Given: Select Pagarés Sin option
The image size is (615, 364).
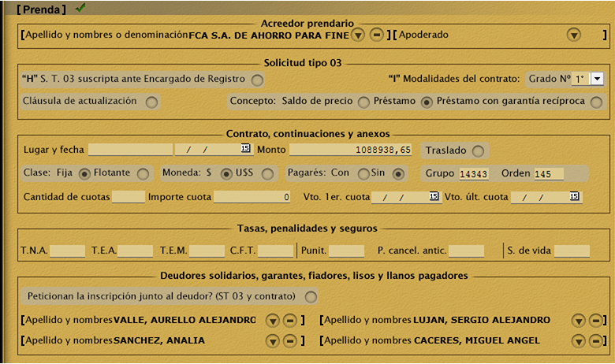Looking at the screenshot, I should click(x=398, y=174).
